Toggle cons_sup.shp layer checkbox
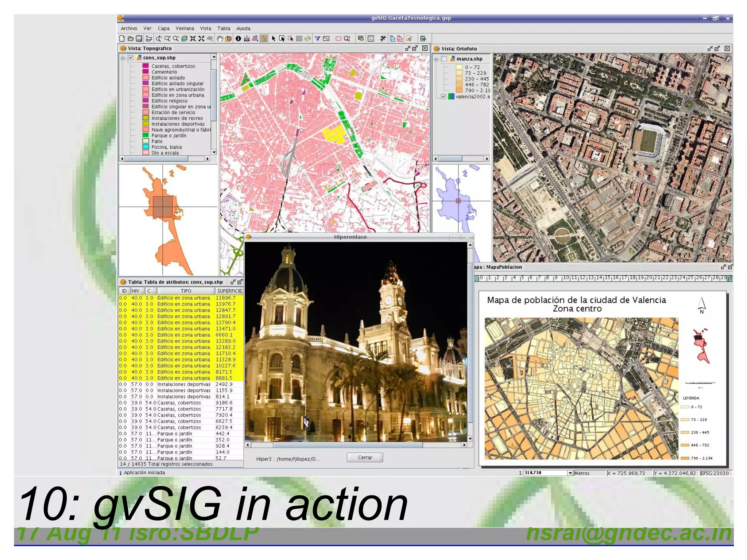This screenshot has height=560, width=747. pos(131,58)
